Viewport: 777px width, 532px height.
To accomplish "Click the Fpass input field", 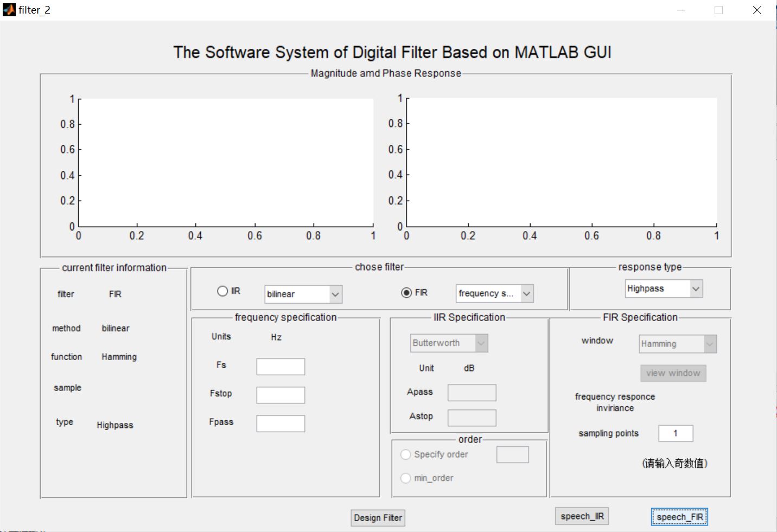I will [281, 424].
